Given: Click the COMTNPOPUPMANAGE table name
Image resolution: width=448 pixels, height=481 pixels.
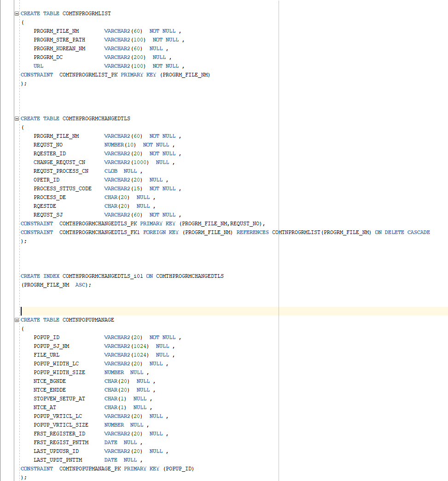Looking at the screenshot, I should click(88, 320).
